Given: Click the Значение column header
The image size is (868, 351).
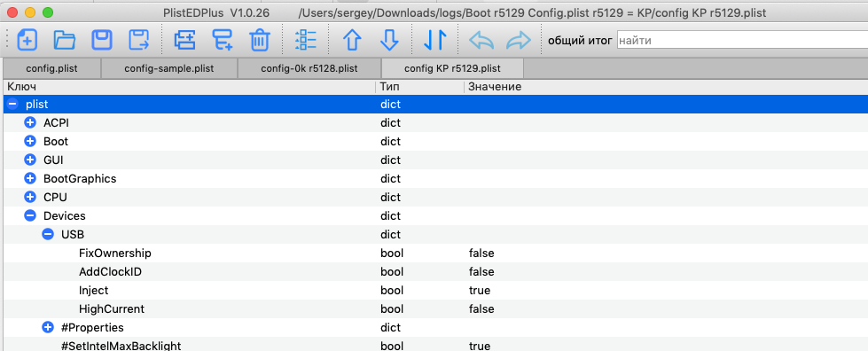Looking at the screenshot, I should 666,87.
